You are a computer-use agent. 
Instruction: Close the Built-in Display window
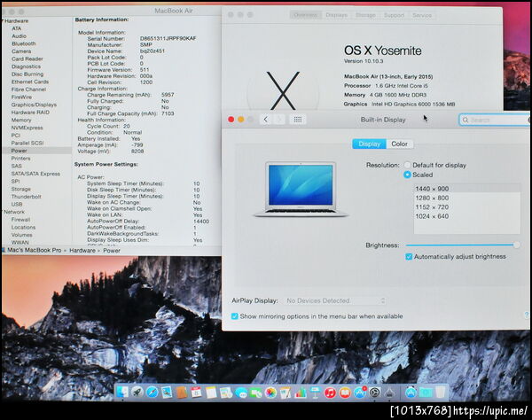(x=231, y=120)
